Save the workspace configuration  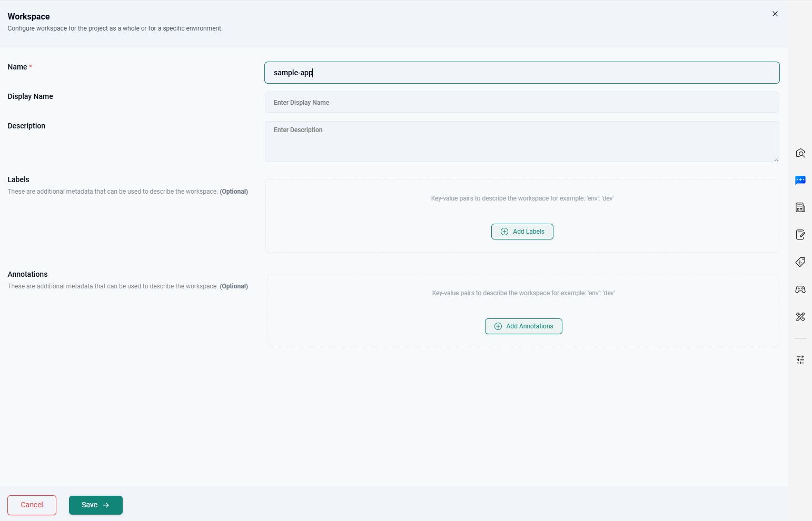(95, 505)
